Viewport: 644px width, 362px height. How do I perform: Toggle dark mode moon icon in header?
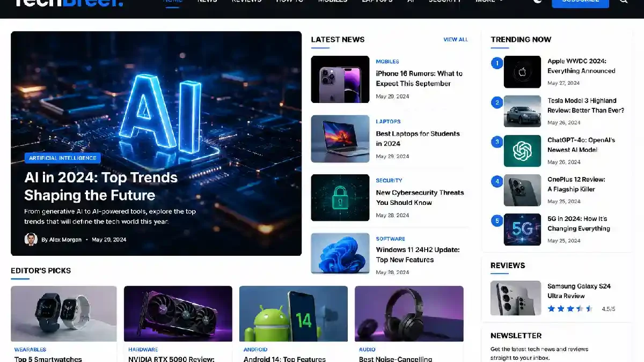538,1
